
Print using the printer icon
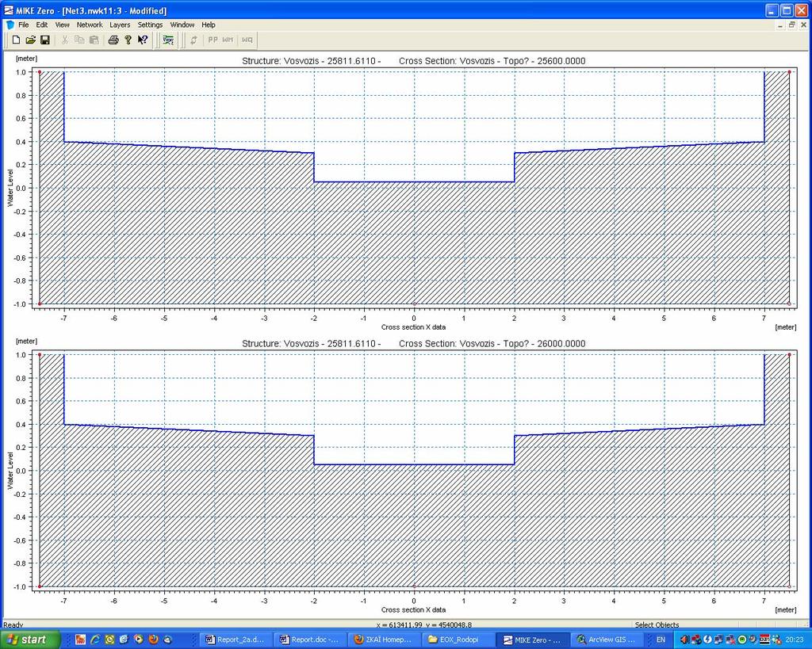coord(113,40)
